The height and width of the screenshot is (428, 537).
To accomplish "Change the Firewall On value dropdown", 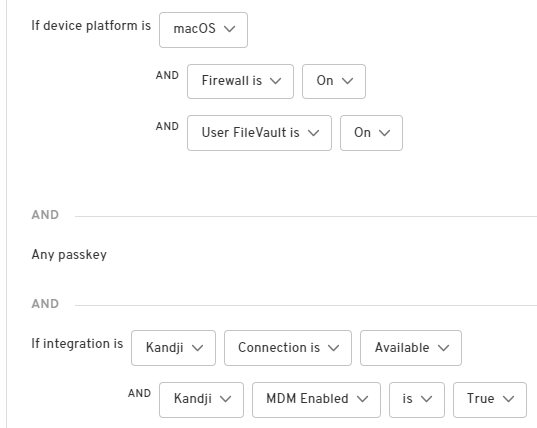I will tap(334, 81).
